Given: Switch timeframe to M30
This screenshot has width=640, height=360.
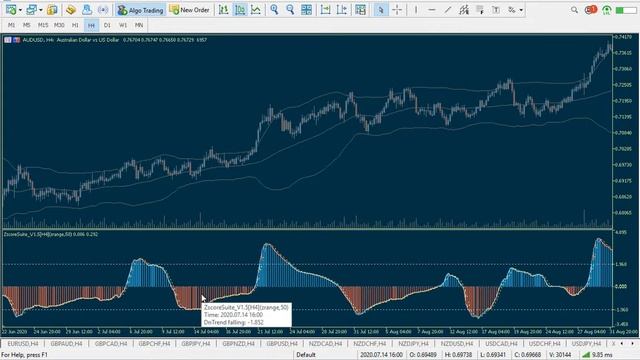Looking at the screenshot, I should pos(59,25).
